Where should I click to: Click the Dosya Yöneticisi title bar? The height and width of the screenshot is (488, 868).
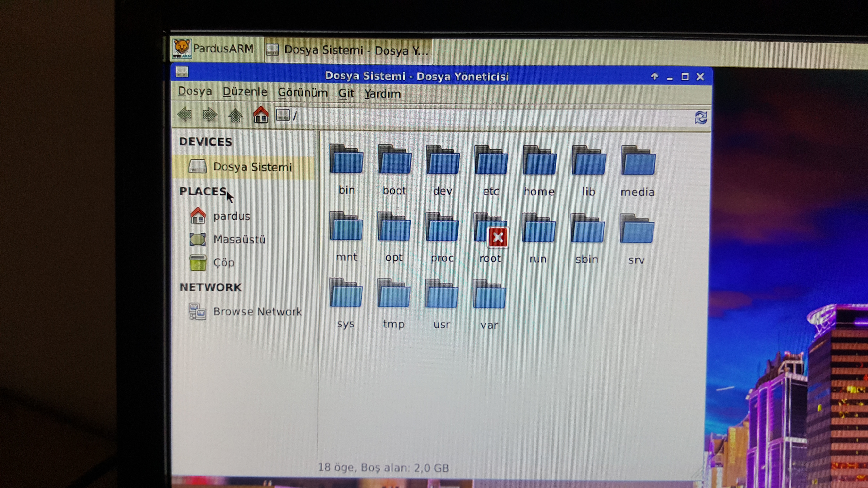417,76
